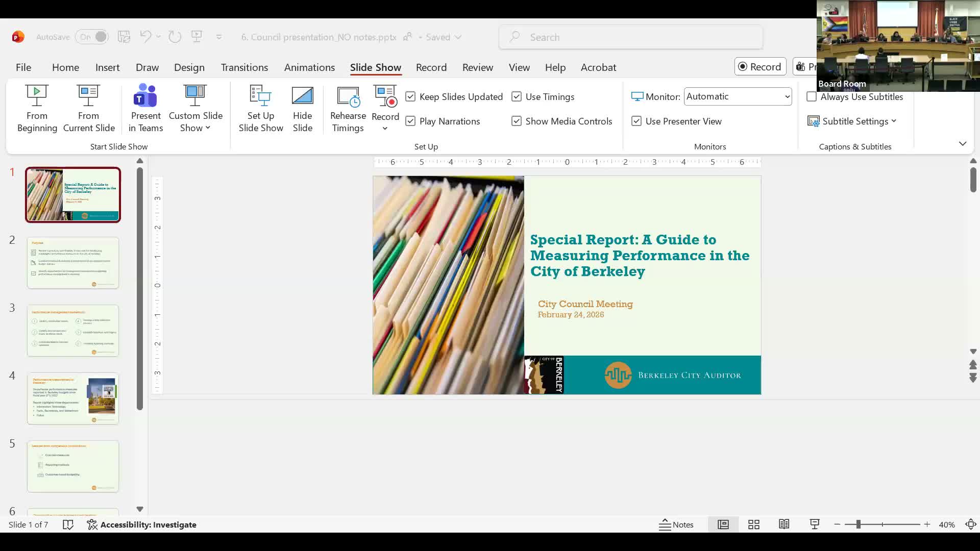The height and width of the screenshot is (551, 980).
Task: Uncheck Use Presenter View checkbox
Action: (x=636, y=121)
